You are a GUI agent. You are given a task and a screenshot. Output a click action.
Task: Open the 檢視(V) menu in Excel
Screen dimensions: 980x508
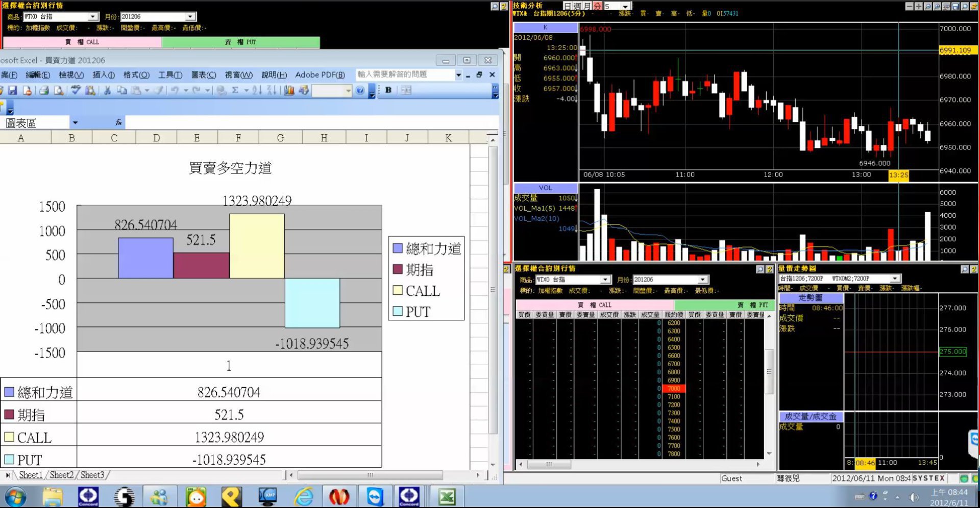coord(71,74)
